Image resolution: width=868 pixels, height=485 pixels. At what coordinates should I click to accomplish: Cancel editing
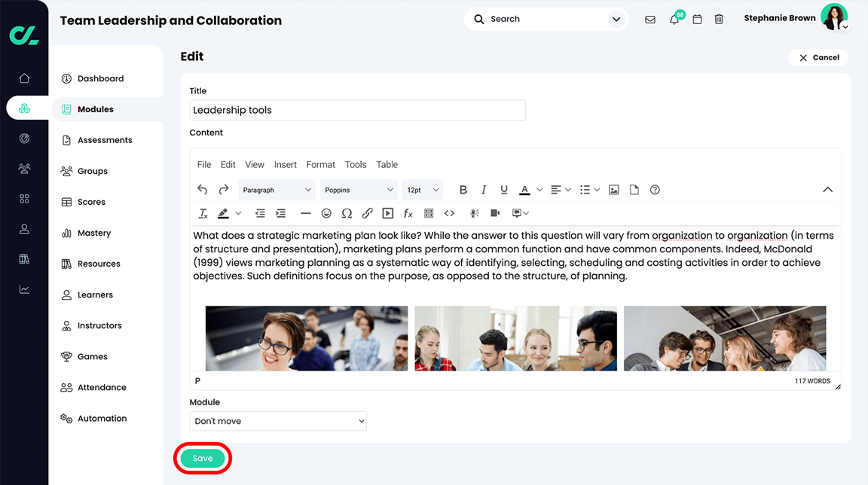click(x=819, y=57)
